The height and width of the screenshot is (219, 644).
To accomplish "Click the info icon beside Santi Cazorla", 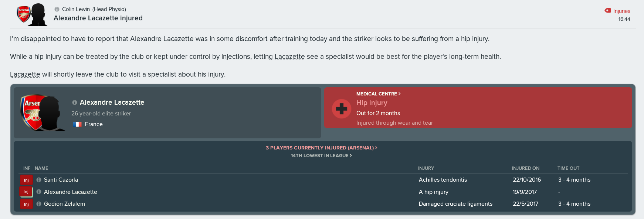I will point(39,180).
